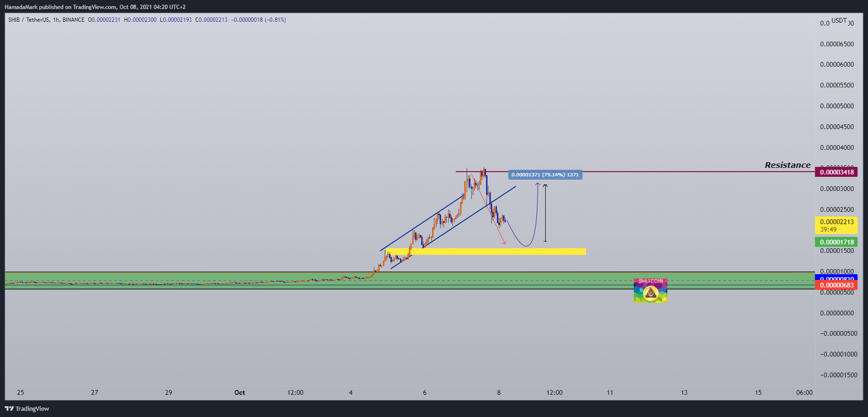This screenshot has width=868, height=417.
Task: Click the 0.00003418 resistance price tag
Action: click(836, 172)
